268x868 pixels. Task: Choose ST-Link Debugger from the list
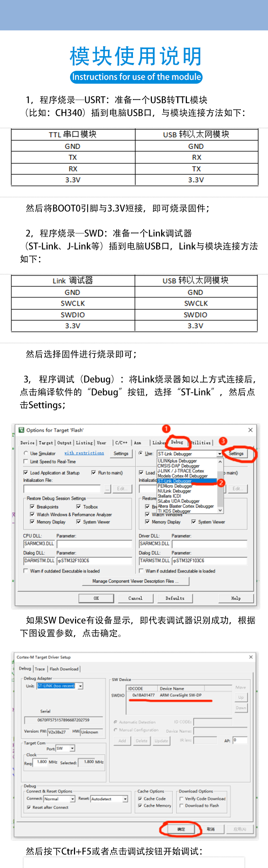tap(175, 481)
